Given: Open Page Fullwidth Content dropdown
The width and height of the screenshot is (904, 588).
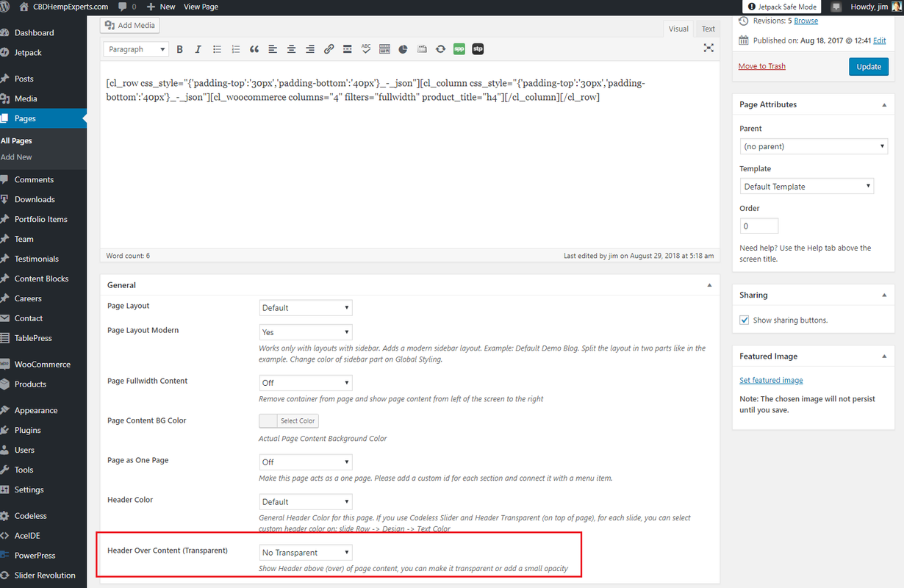Looking at the screenshot, I should [306, 383].
